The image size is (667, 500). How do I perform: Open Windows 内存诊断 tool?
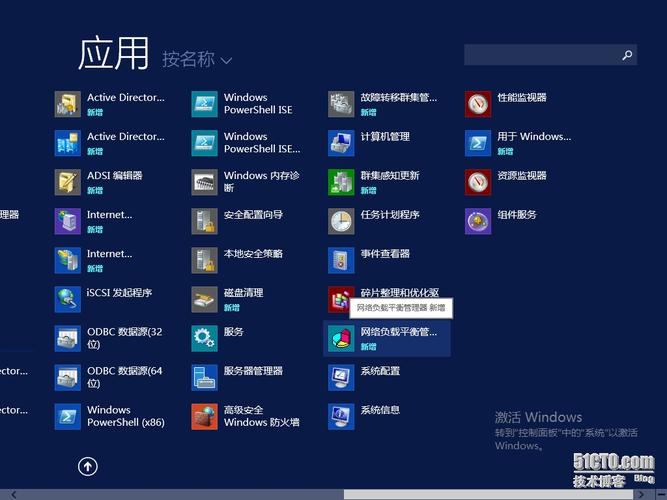pos(245,182)
